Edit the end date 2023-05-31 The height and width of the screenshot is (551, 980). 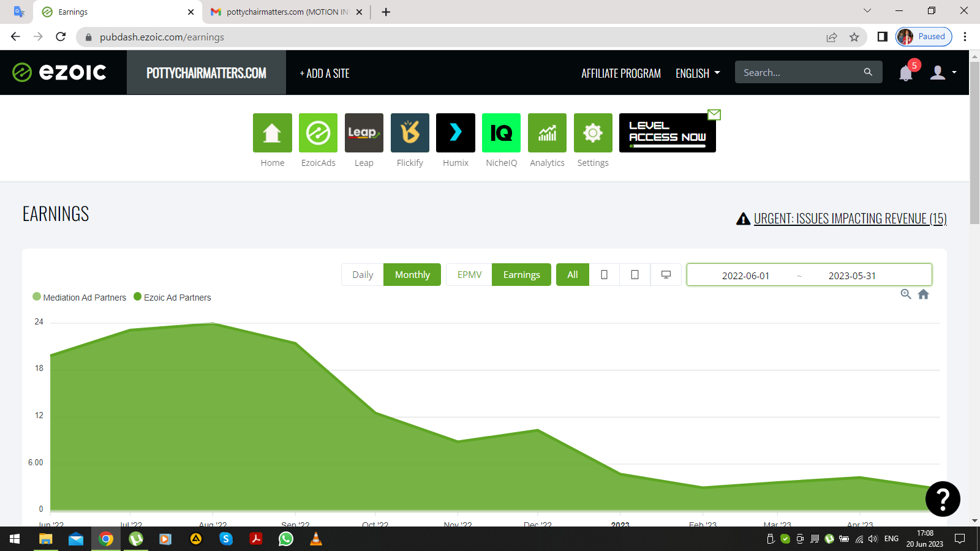coord(852,275)
